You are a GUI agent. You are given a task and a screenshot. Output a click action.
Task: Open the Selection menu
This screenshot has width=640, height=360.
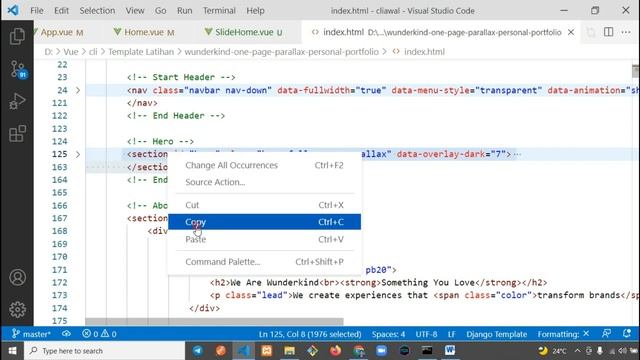coord(97,11)
